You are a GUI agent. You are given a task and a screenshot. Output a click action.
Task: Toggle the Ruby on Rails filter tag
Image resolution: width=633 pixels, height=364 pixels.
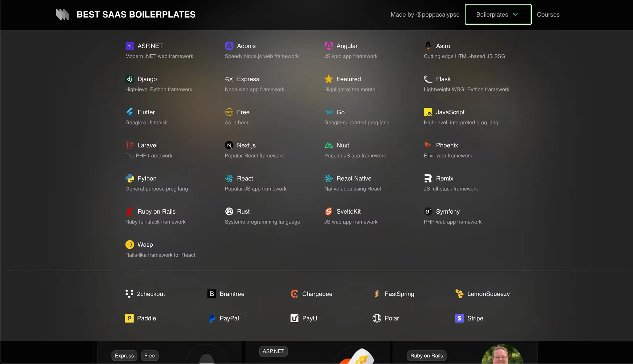click(427, 355)
